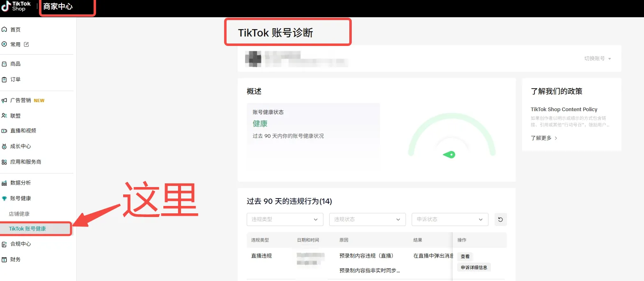The width and height of the screenshot is (644, 281).
Task: Open 直播和视频 menu item
Action: [x=23, y=131]
